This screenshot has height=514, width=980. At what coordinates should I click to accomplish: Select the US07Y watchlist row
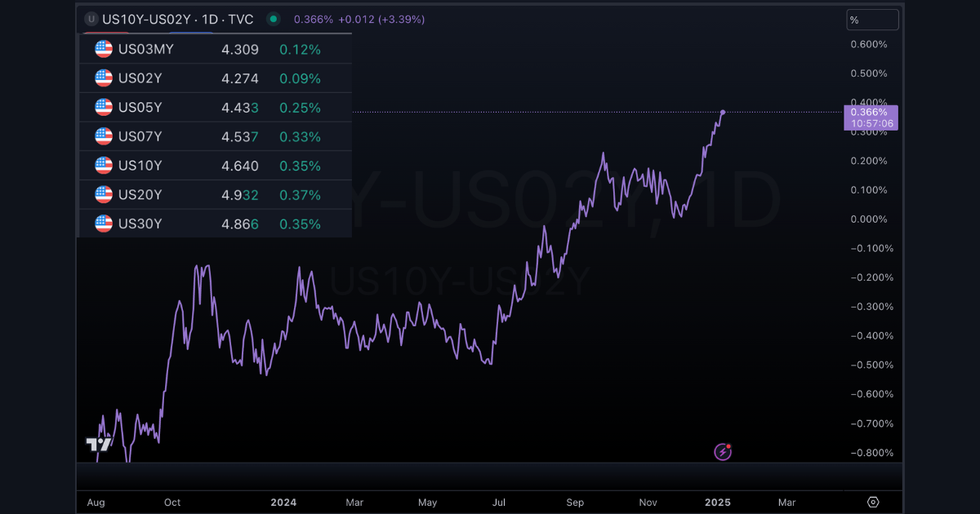click(x=215, y=136)
